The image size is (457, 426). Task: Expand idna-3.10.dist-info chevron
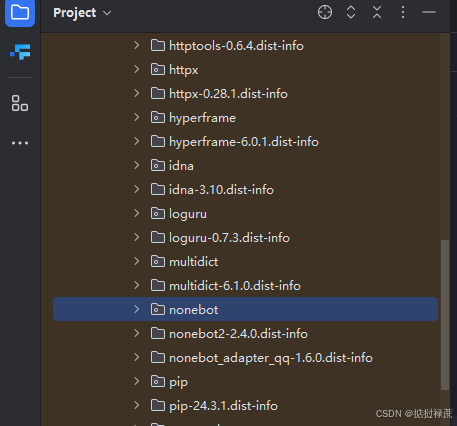click(136, 189)
